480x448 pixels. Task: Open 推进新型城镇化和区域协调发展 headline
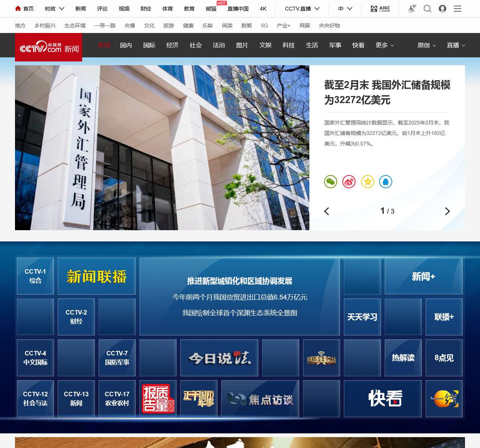240,281
